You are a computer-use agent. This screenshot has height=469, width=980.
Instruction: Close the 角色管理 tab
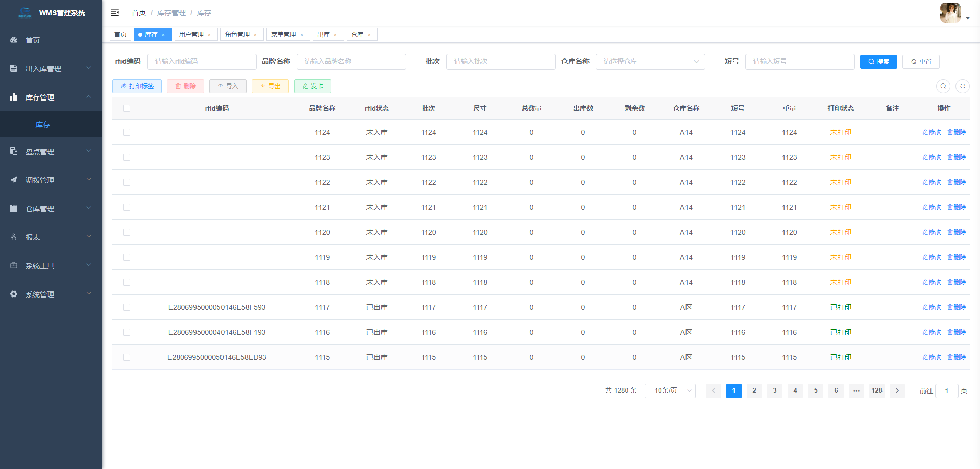255,35
